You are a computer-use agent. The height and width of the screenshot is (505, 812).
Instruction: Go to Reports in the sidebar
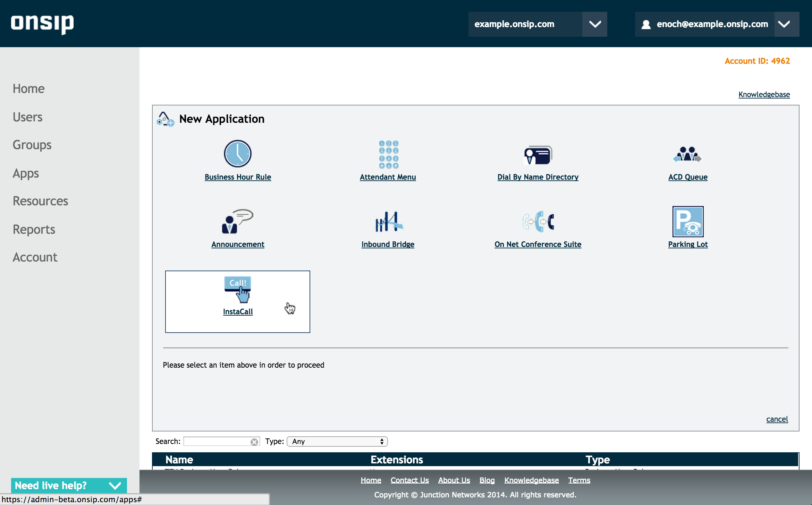click(x=34, y=230)
